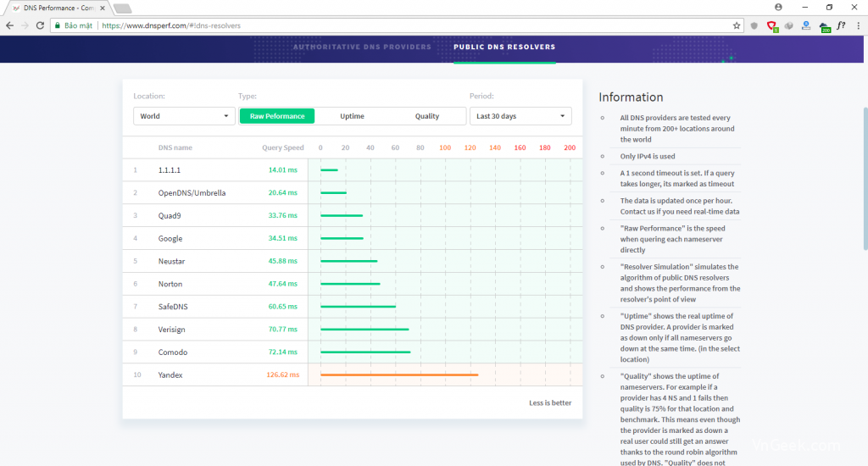868x466 pixels.
Task: Click the DNS name column header
Action: pos(175,147)
